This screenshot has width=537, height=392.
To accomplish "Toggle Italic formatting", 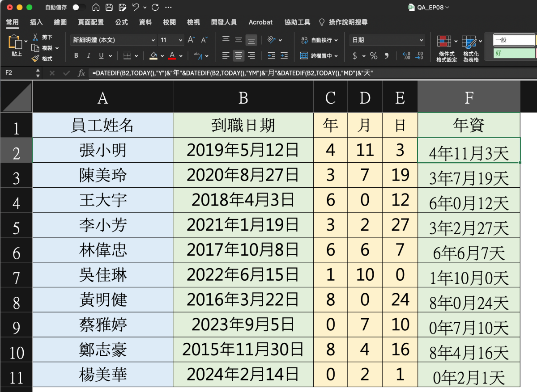I will point(89,56).
